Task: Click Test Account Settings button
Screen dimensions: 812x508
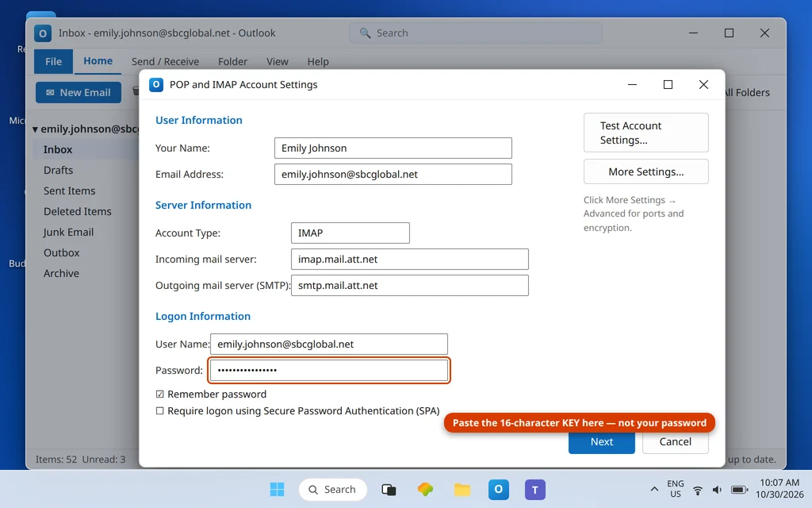Action: click(x=645, y=133)
